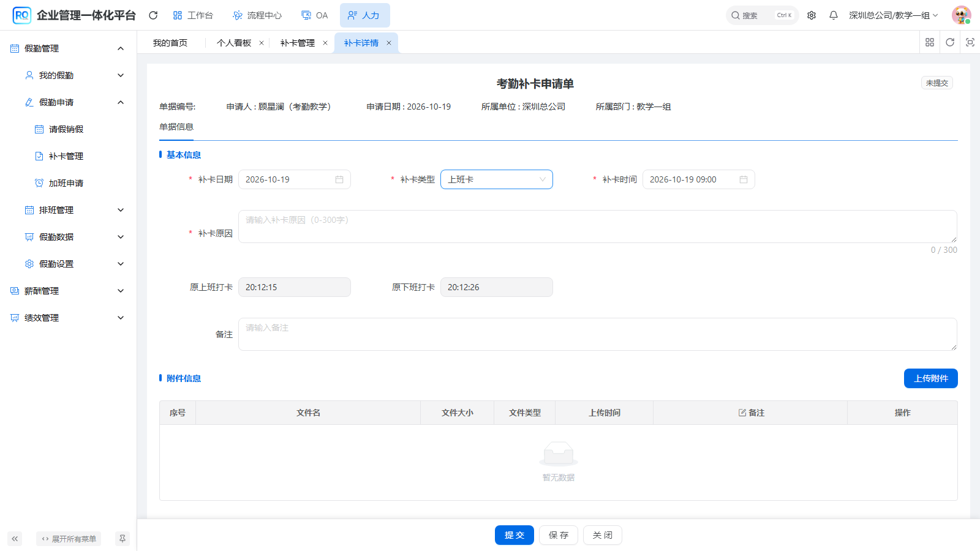Expand the 假勤数据 submenu

[68, 237]
